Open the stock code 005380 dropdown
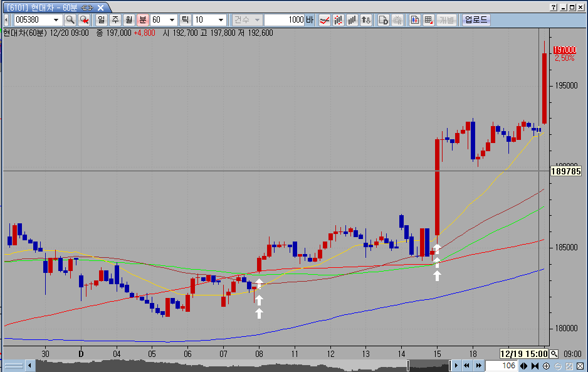 56,19
